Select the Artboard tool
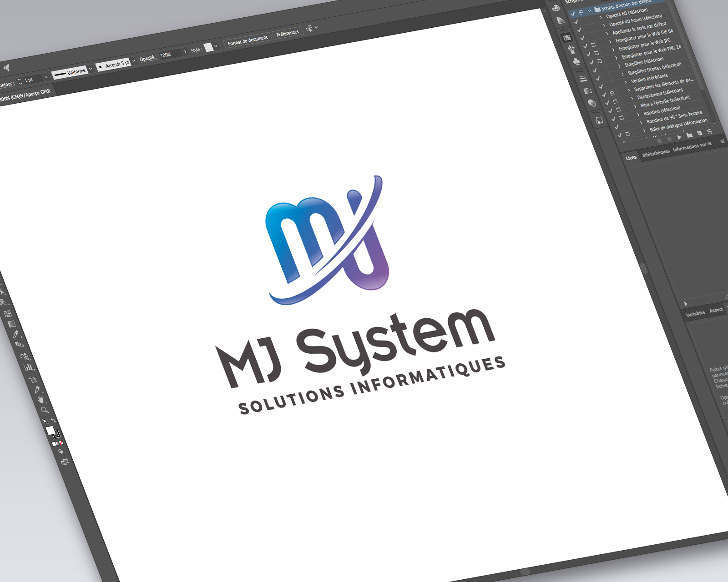The height and width of the screenshot is (582, 728). (33, 379)
